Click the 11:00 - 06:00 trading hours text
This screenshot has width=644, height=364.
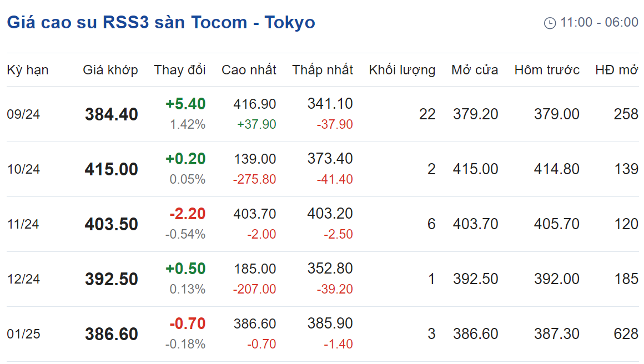pyautogui.click(x=599, y=22)
